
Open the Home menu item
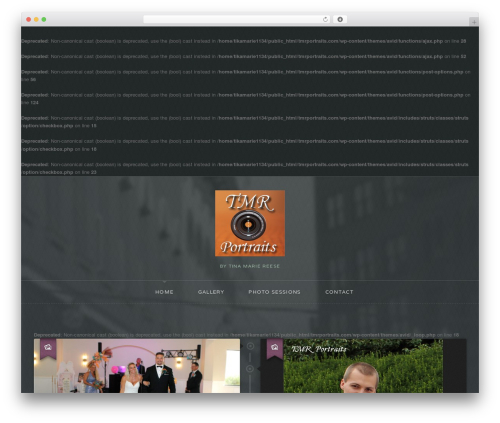pyautogui.click(x=164, y=292)
